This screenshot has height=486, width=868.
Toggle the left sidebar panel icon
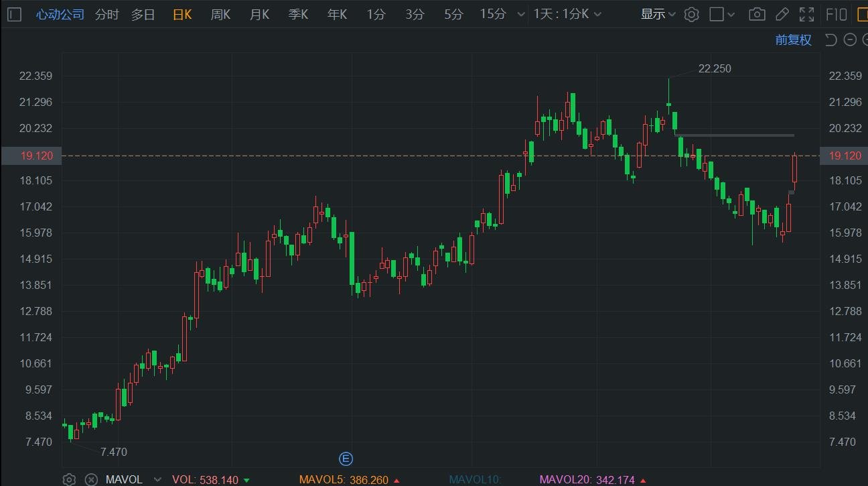[x=14, y=14]
